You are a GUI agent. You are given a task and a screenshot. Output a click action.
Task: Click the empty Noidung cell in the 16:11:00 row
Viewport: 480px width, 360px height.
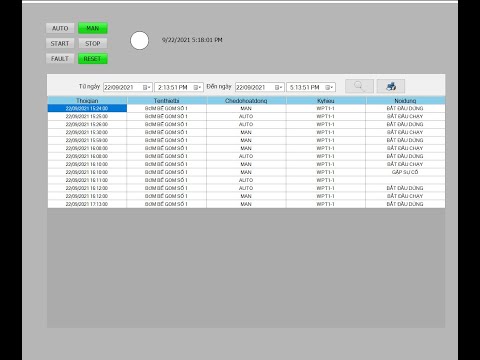point(405,180)
